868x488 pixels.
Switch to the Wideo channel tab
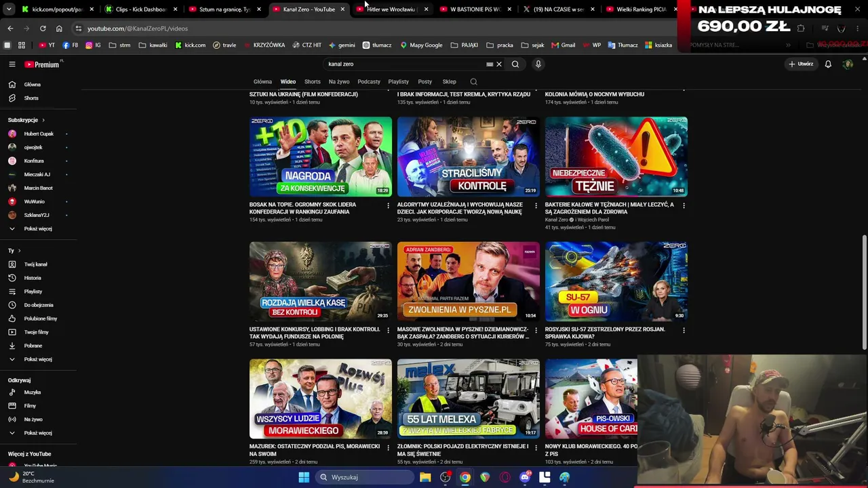pos(288,82)
